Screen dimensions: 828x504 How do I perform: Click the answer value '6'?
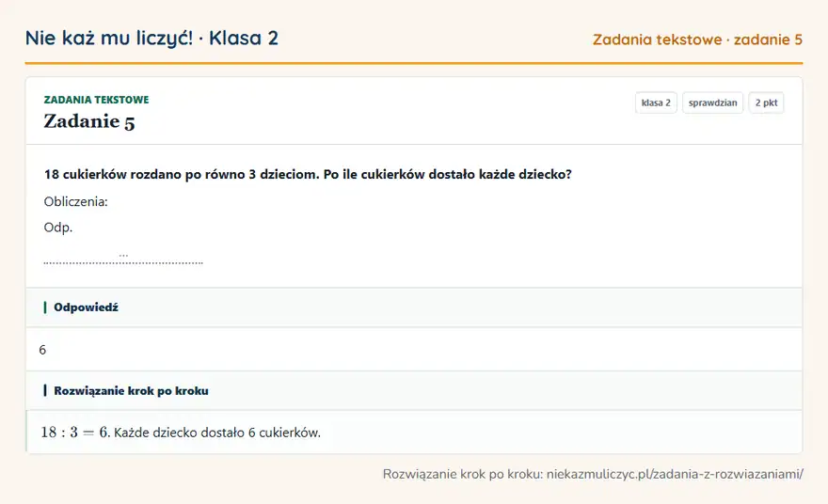click(42, 350)
